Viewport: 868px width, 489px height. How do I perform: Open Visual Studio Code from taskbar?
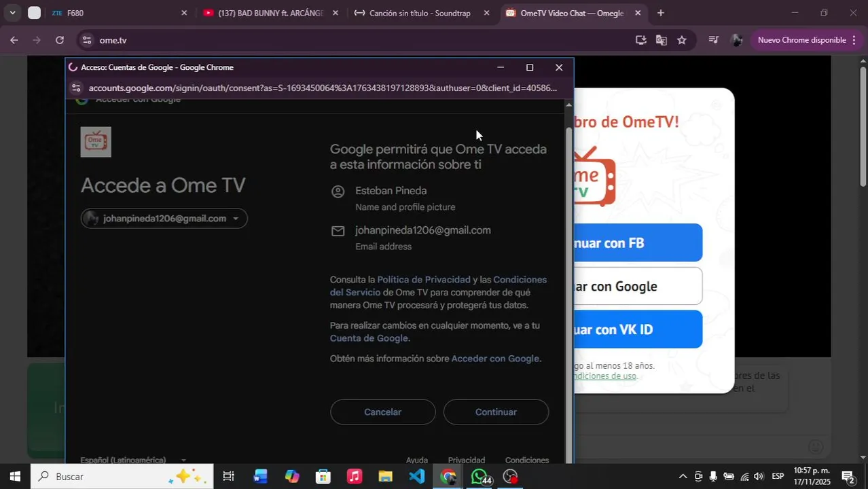click(x=416, y=477)
